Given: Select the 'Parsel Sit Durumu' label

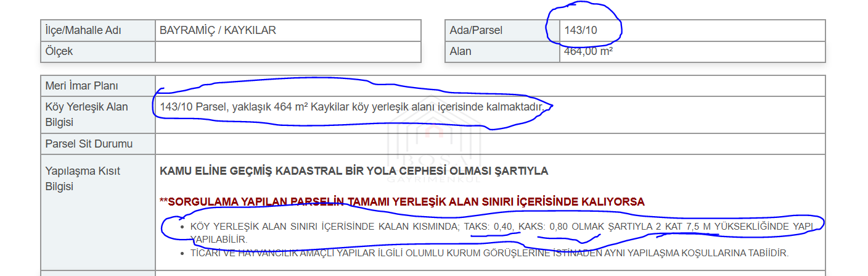Looking at the screenshot, I should click(x=89, y=144).
